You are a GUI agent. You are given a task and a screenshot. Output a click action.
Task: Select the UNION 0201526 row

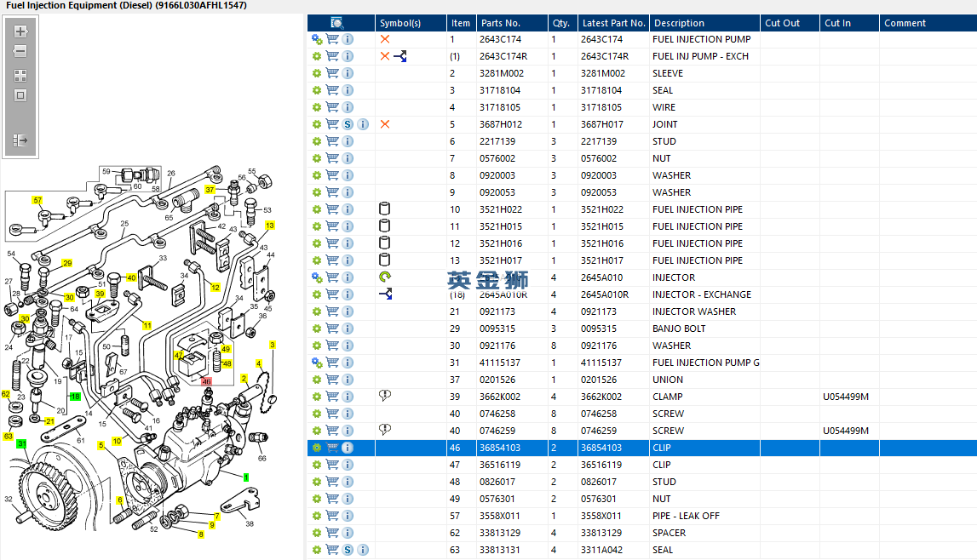click(x=641, y=380)
